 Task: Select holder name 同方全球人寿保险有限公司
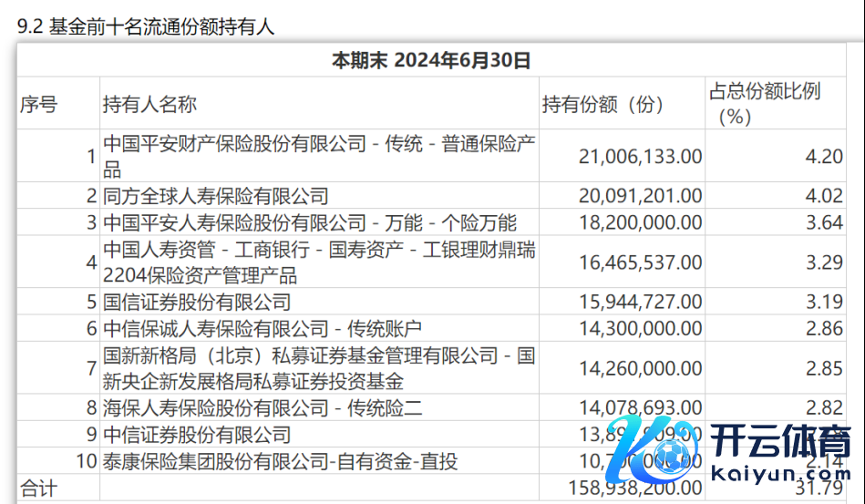pyautogui.click(x=216, y=196)
